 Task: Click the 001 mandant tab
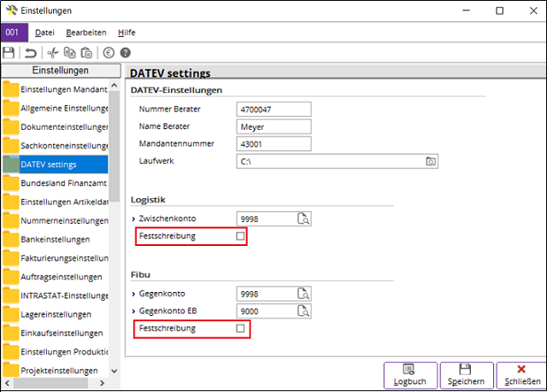coord(15,32)
